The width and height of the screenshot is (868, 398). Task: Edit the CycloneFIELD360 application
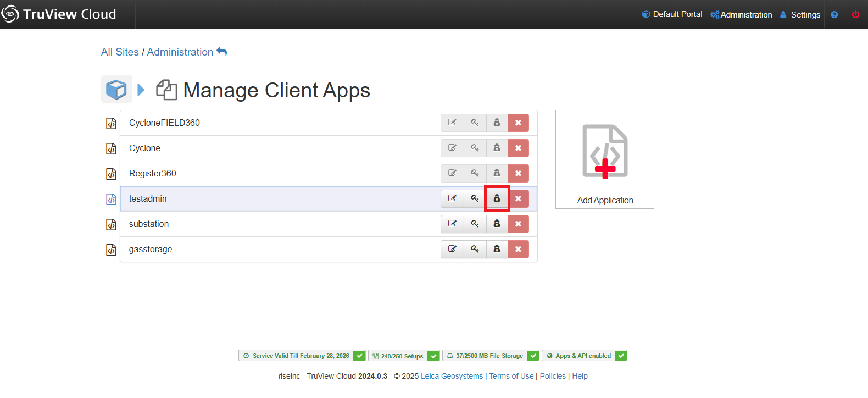click(452, 123)
